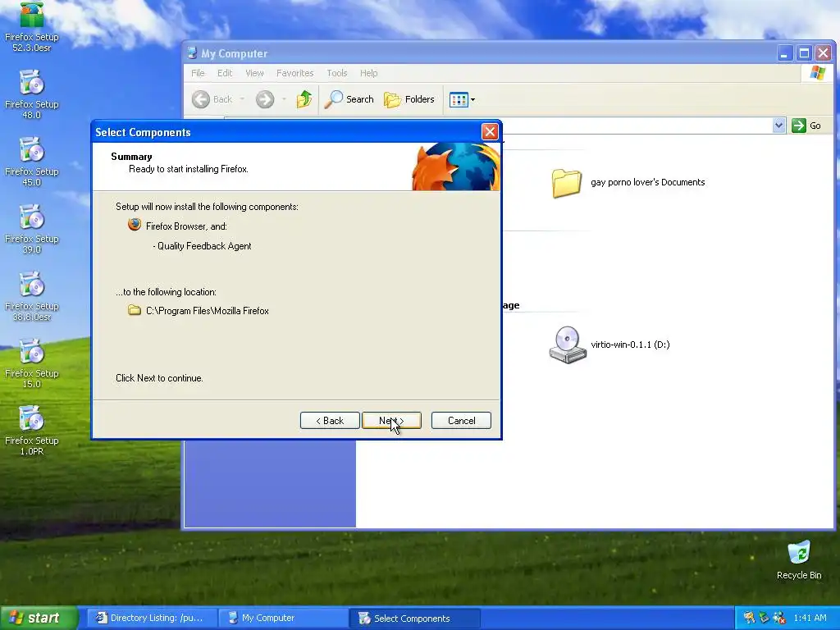Click the Windows flag logo in My Computer

pos(818,73)
